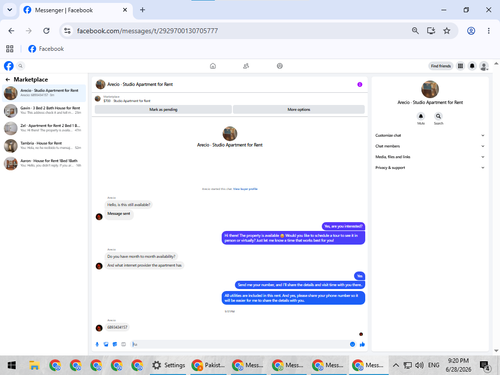Viewport: 500px width, 375px height.
Task: Open the Facebook menu grid icon
Action: [x=460, y=66]
